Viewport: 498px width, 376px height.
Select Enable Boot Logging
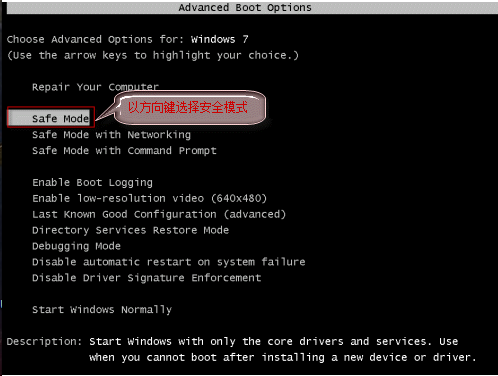[x=92, y=183]
